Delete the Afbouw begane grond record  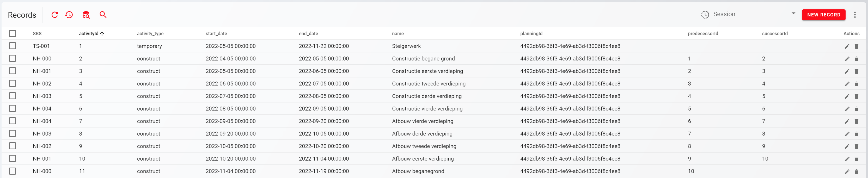pyautogui.click(x=856, y=171)
